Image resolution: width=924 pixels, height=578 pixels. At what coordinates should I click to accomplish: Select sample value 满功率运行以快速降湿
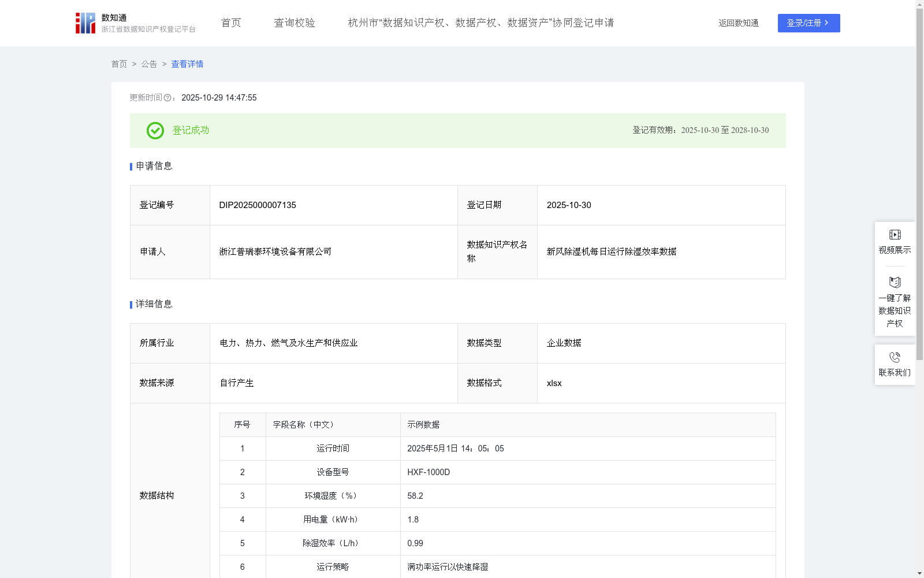[448, 567]
